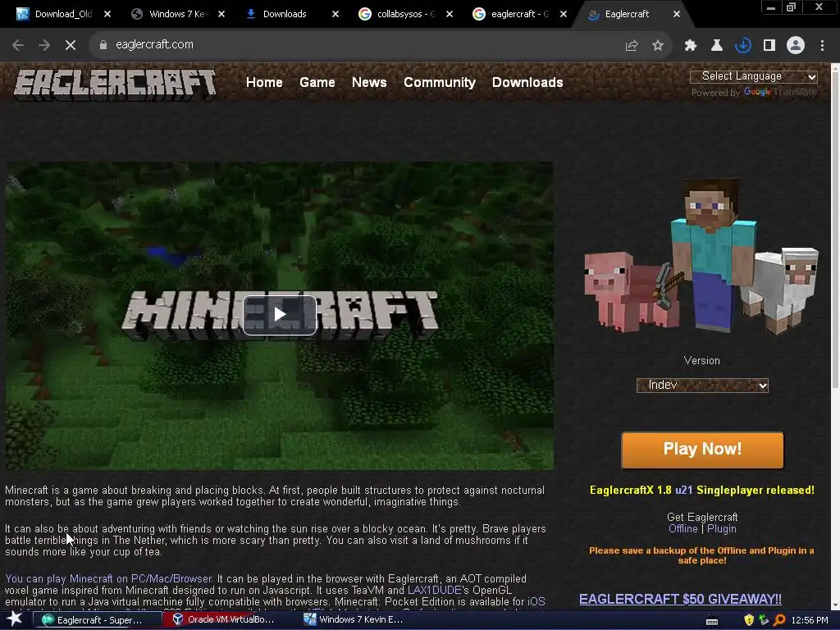840x630 pixels.
Task: Click the keyboard tray icon
Action: 712,621
